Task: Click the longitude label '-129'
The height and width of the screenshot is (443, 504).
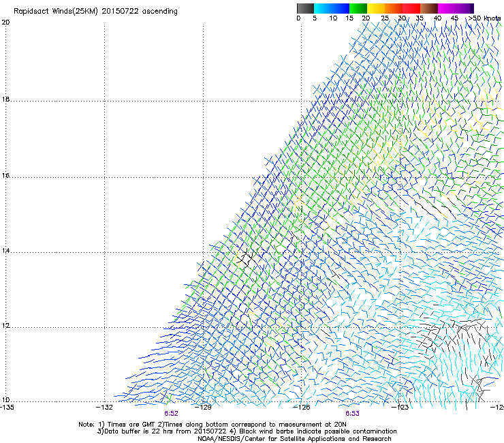Action: point(203,408)
